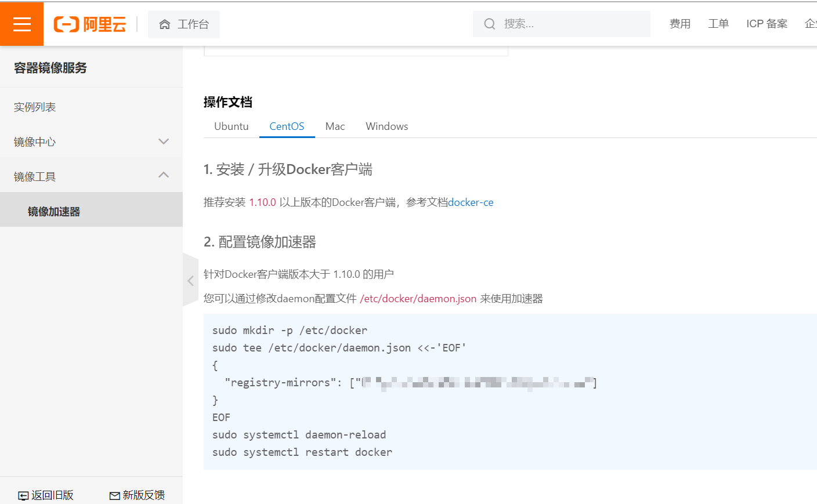
Task: Open the 工单 top menu
Action: click(x=718, y=24)
